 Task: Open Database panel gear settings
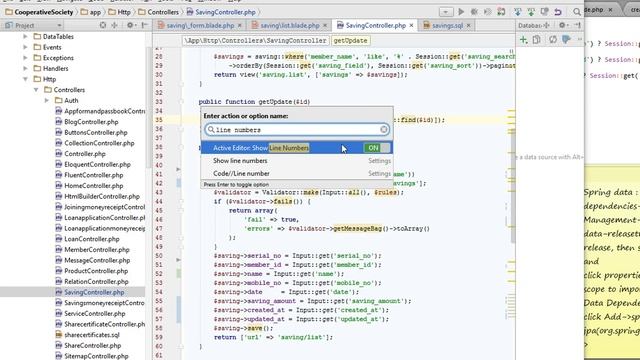click(x=563, y=25)
